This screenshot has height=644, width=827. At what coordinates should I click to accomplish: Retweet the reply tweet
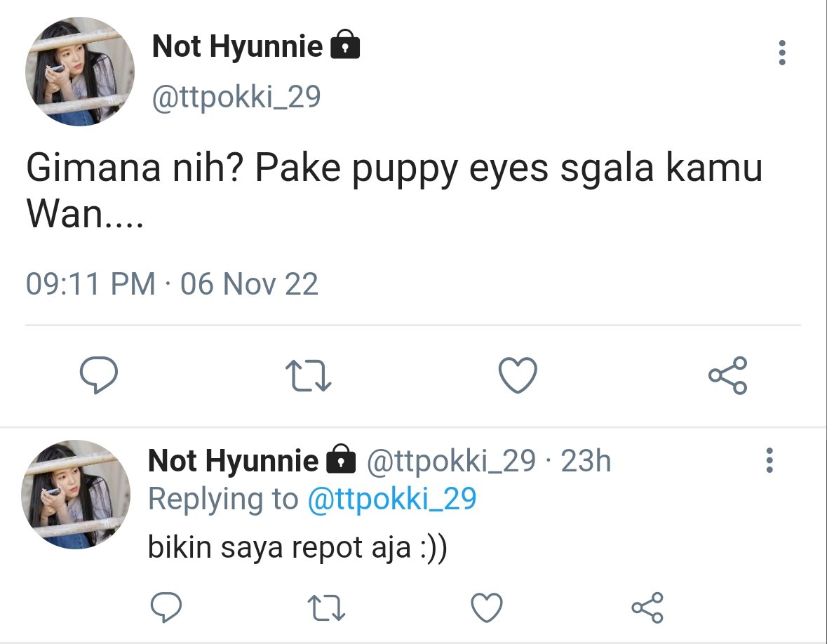(x=328, y=607)
